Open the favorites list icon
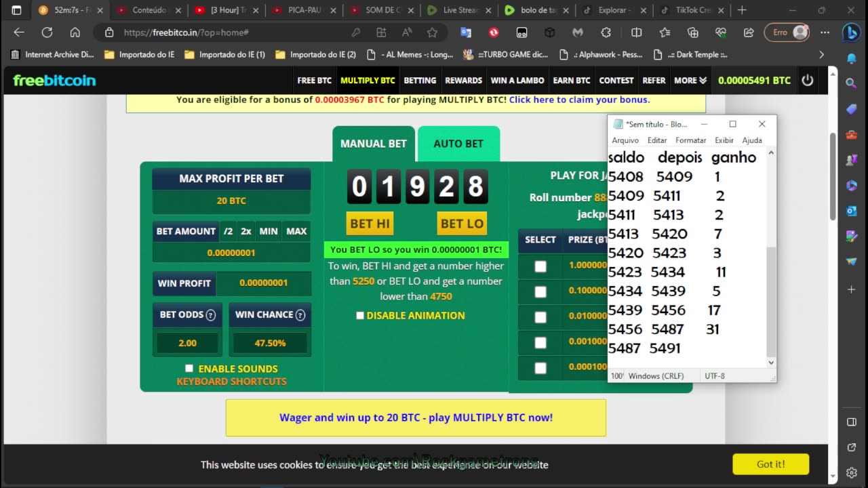This screenshot has height=488, width=868. tap(665, 33)
